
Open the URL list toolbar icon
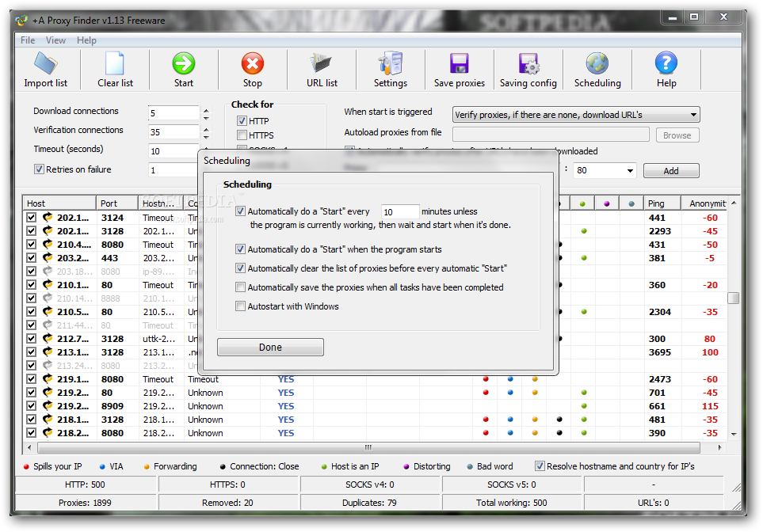322,63
